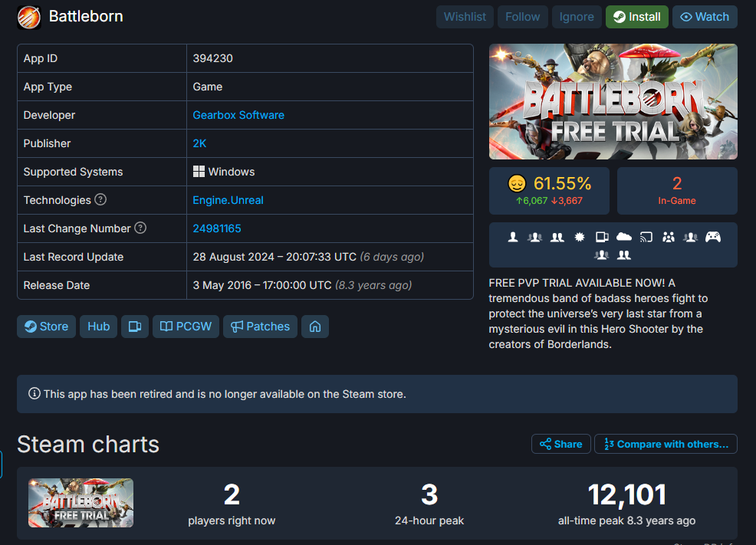The image size is (756, 545).
Task: Click the FREE PVP TRIAL description text
Action: tap(598, 314)
